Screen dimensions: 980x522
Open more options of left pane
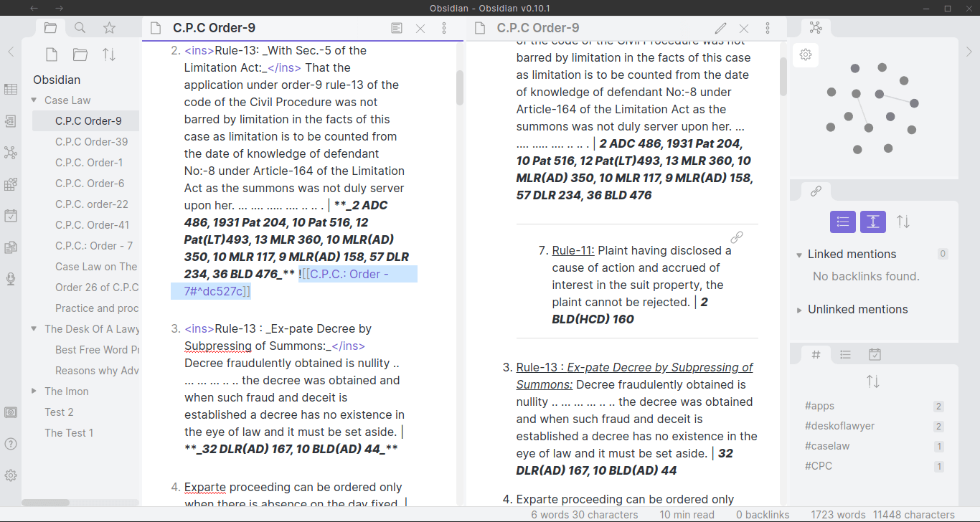pyautogui.click(x=444, y=28)
